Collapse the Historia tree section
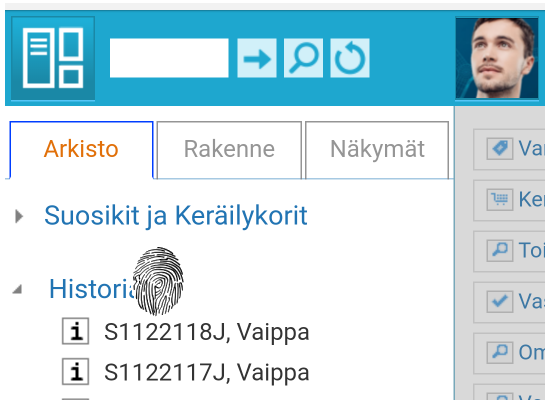Screen dimensions: 550x400 (17, 289)
